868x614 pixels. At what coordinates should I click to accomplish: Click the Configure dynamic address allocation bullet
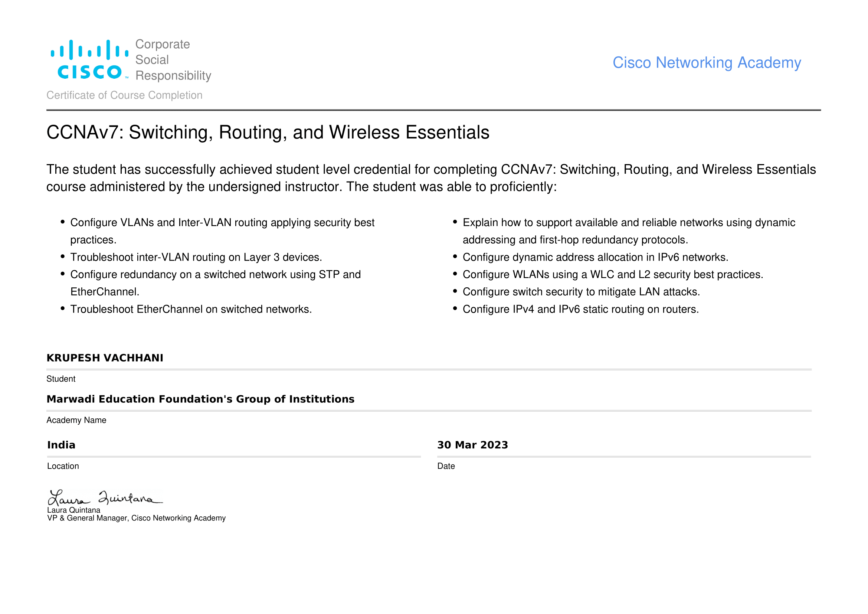pos(595,257)
